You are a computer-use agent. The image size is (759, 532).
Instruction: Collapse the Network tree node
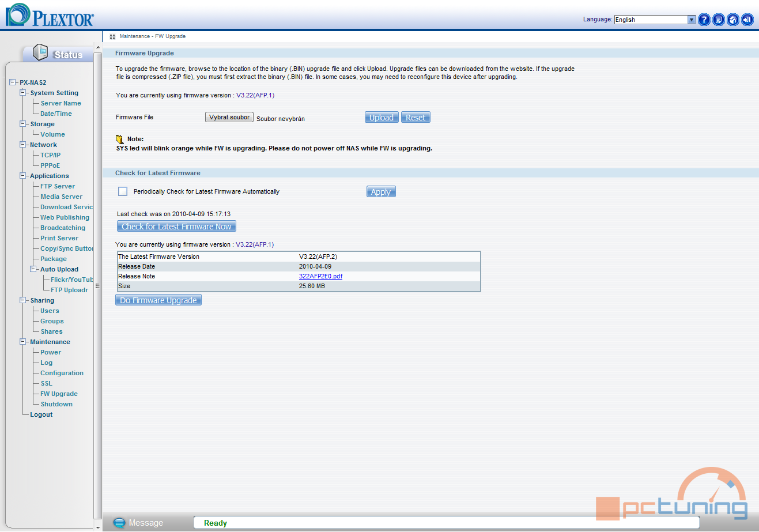click(24, 145)
